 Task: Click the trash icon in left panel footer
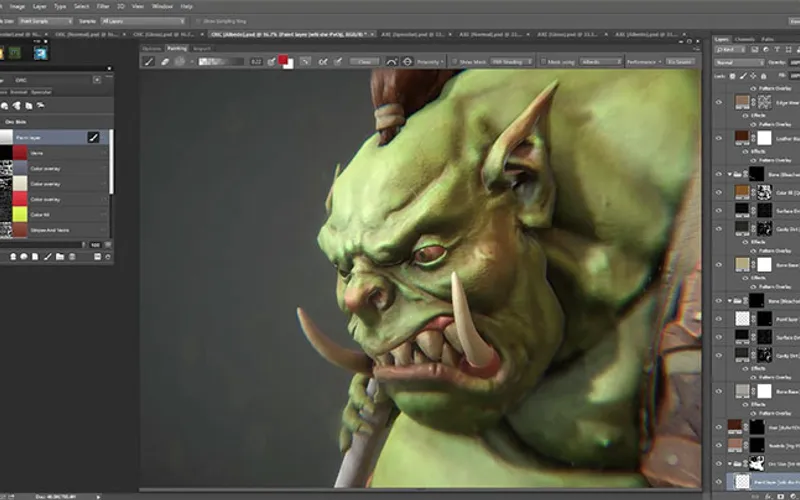[x=72, y=257]
